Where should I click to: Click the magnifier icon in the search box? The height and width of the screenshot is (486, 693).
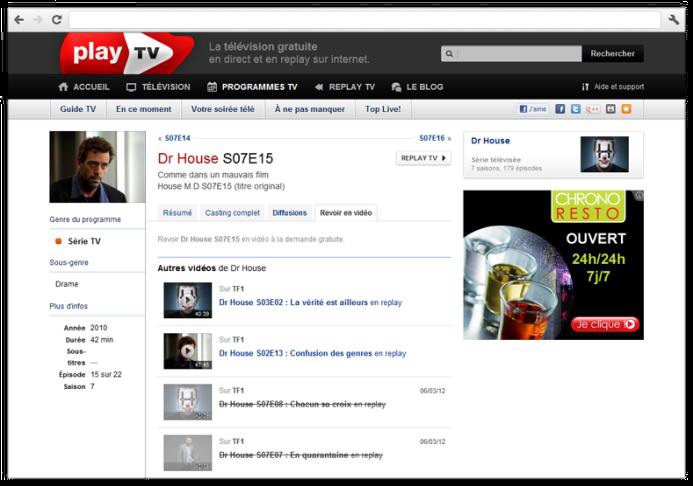coord(449,54)
